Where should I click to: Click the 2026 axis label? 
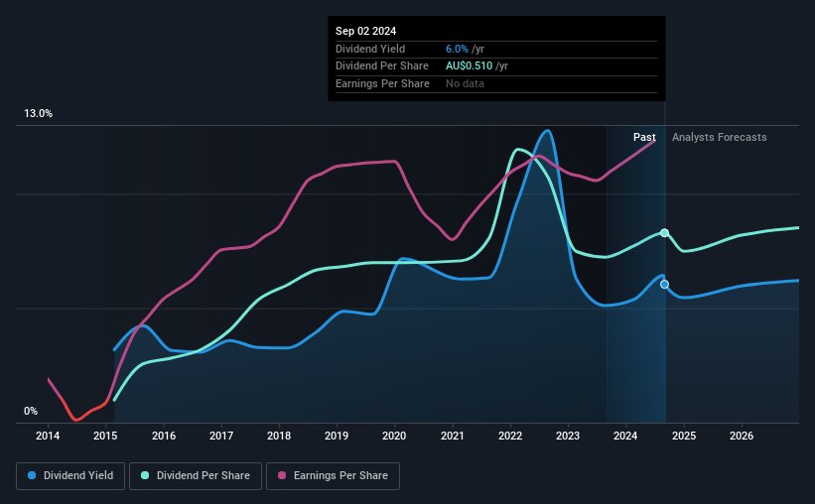pyautogui.click(x=742, y=436)
